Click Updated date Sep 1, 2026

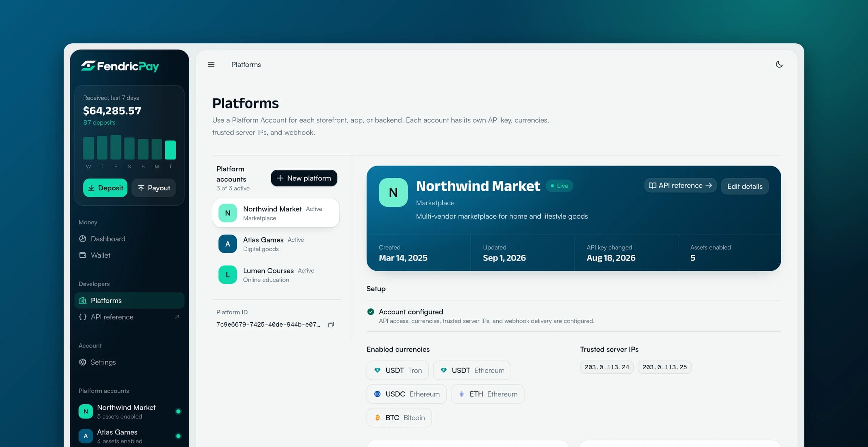[x=505, y=258]
